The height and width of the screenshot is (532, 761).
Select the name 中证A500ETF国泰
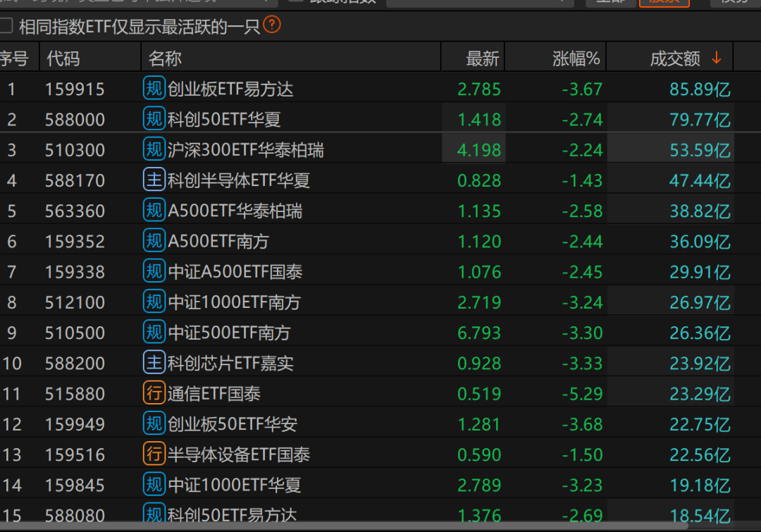point(235,272)
